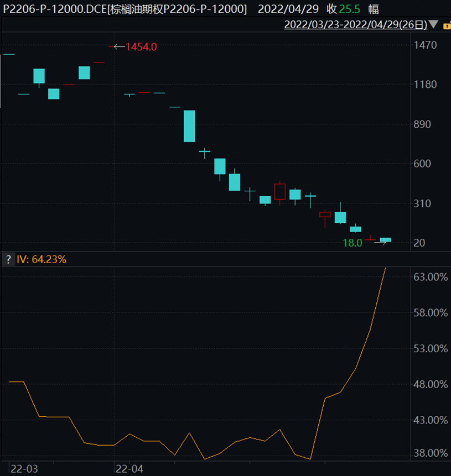Click the last cyan candlestick near 20

[385, 240]
